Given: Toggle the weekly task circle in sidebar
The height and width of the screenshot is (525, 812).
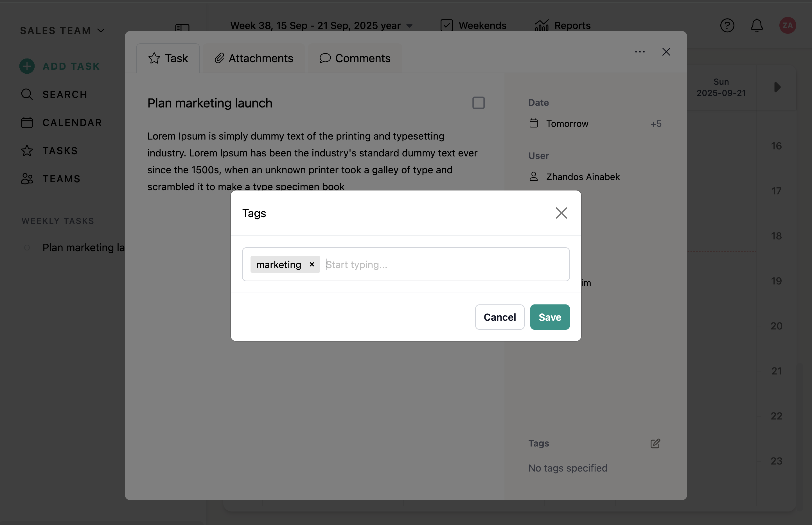Looking at the screenshot, I should [x=27, y=248].
